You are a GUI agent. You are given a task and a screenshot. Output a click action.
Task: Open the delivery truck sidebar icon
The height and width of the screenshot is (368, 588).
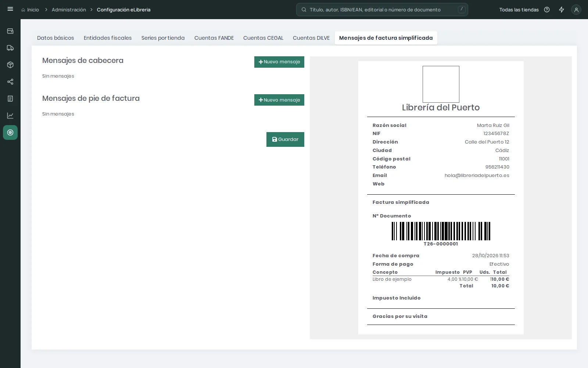[10, 48]
